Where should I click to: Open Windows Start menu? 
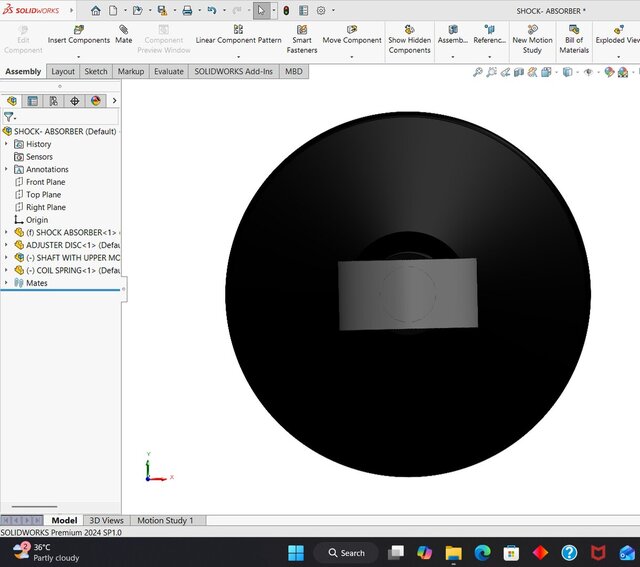click(296, 553)
